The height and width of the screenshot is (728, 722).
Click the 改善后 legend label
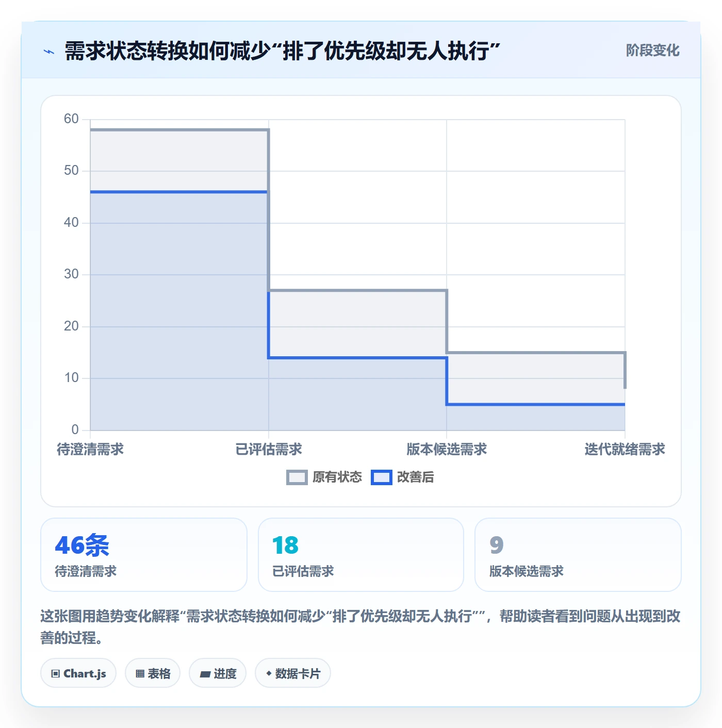[415, 477]
